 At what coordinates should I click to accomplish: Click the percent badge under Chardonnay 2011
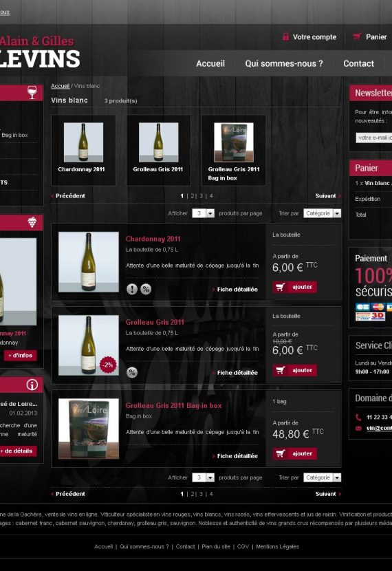[x=146, y=289]
